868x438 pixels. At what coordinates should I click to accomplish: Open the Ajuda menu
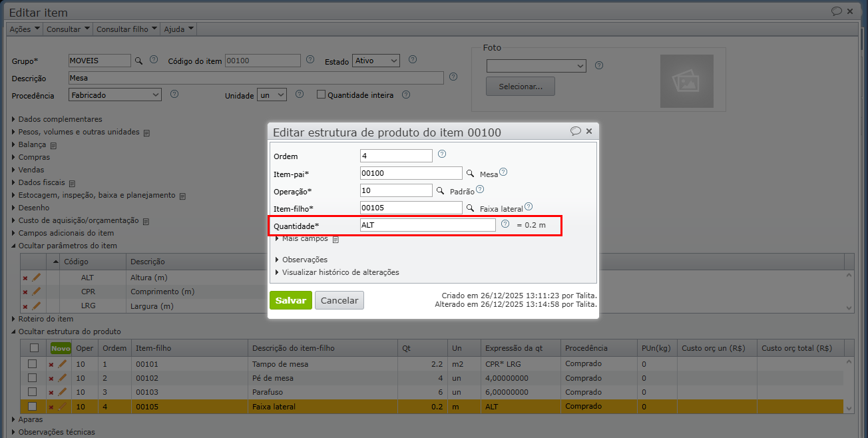tap(179, 29)
